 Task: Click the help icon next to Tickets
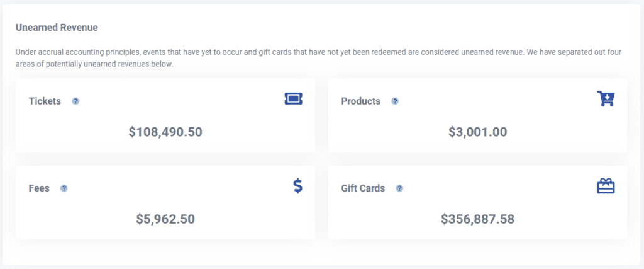click(75, 101)
